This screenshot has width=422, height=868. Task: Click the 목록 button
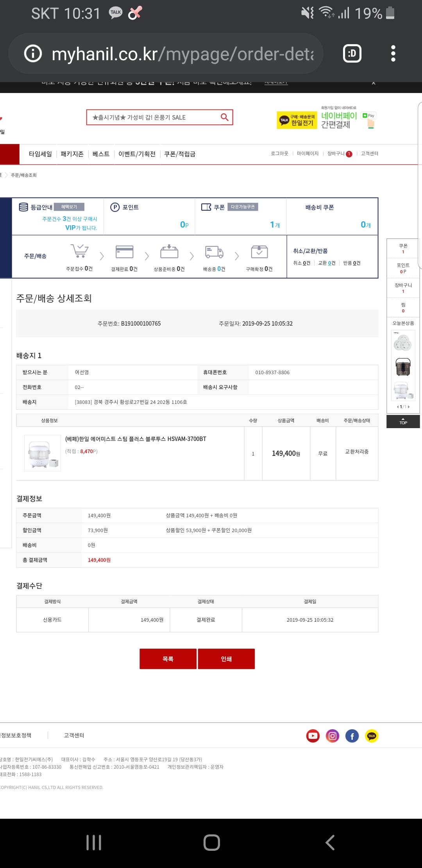(x=168, y=659)
